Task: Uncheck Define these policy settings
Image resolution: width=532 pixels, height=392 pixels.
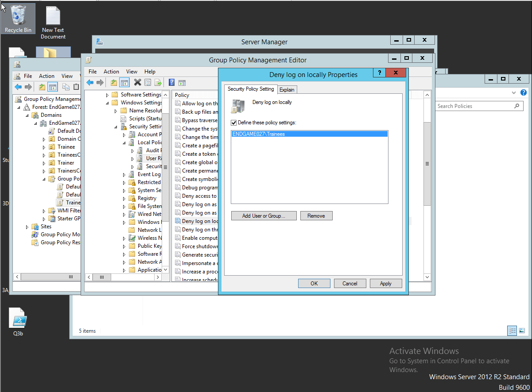Action: coord(233,123)
